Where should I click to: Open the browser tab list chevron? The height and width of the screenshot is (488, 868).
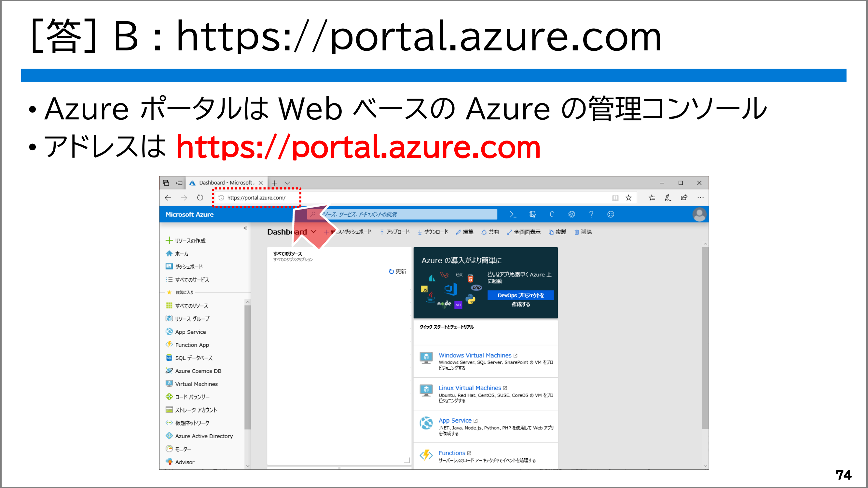click(x=287, y=183)
